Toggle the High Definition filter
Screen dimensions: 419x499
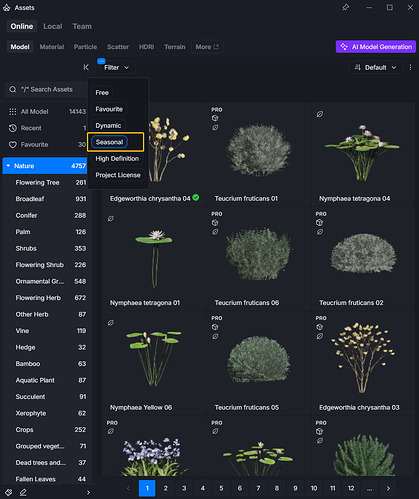[117, 159]
